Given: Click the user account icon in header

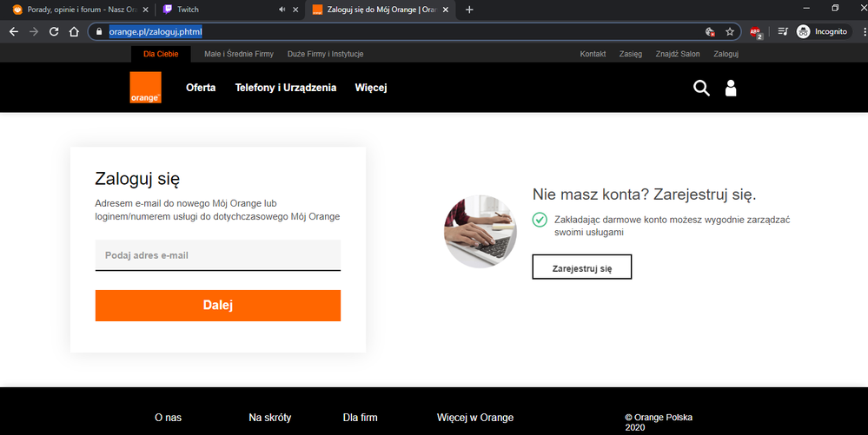Looking at the screenshot, I should [x=730, y=88].
